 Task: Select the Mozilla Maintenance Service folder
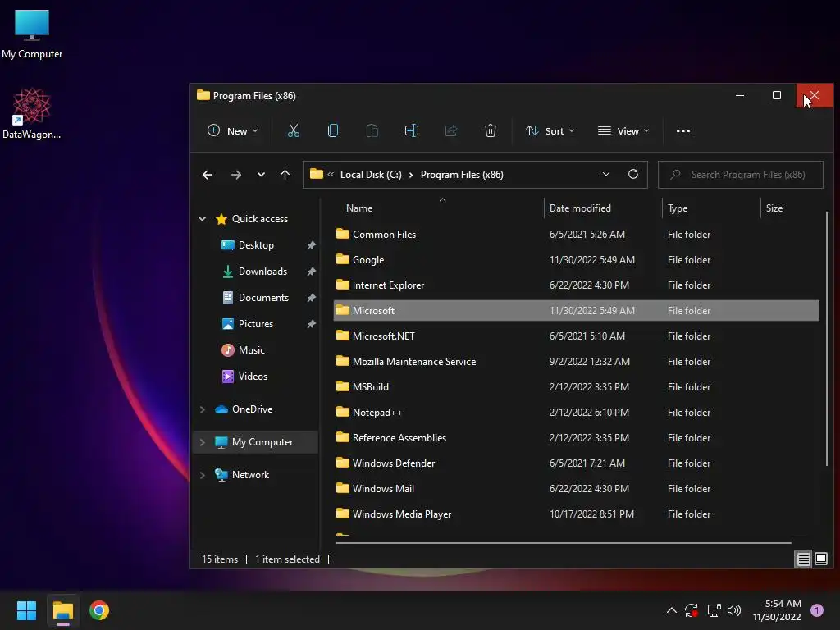pos(576,362)
